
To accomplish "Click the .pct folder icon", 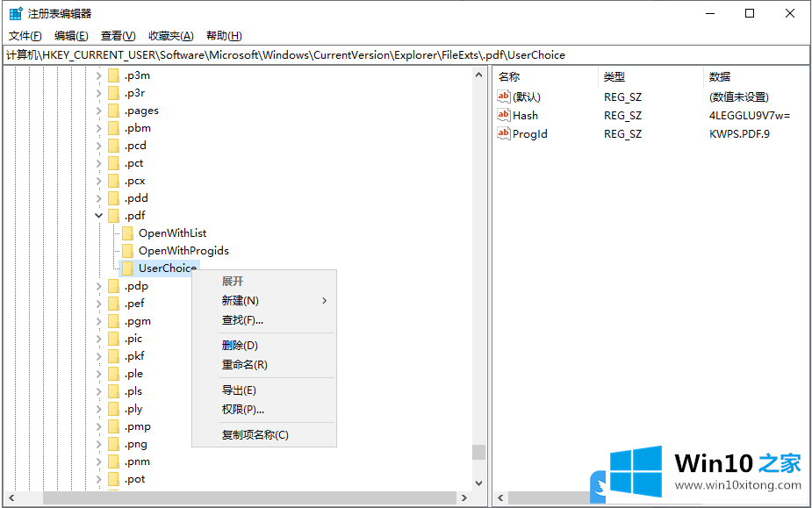I will (113, 164).
